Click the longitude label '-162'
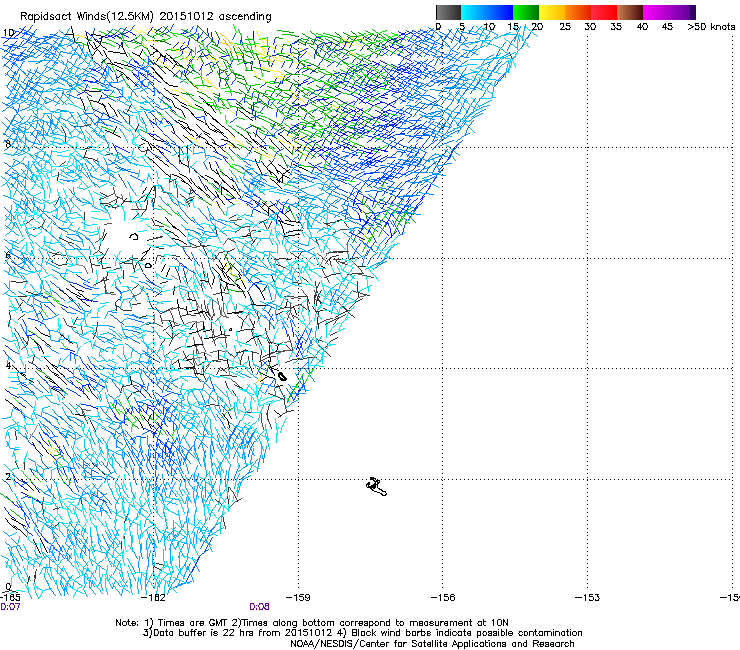 click(154, 598)
